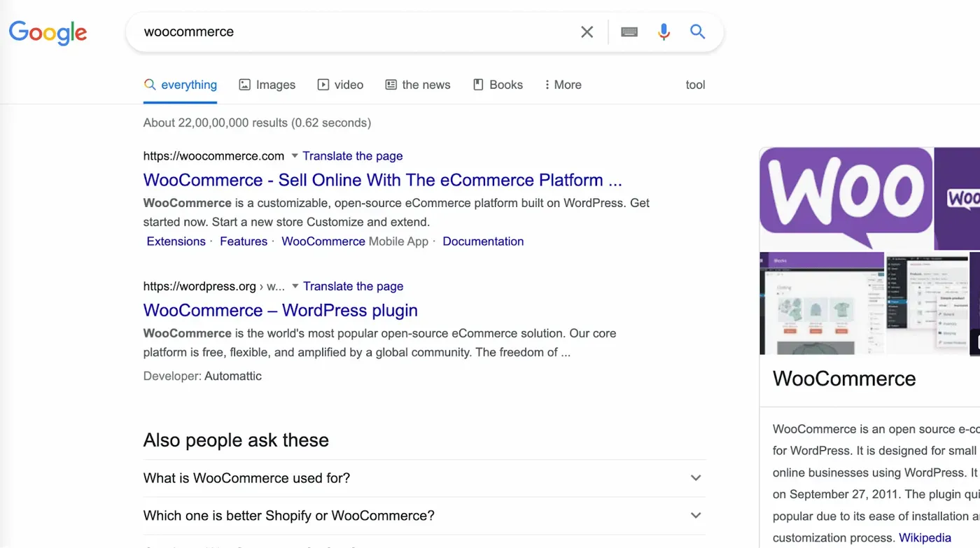
Task: Open the Documentation sitelink
Action: 483,241
